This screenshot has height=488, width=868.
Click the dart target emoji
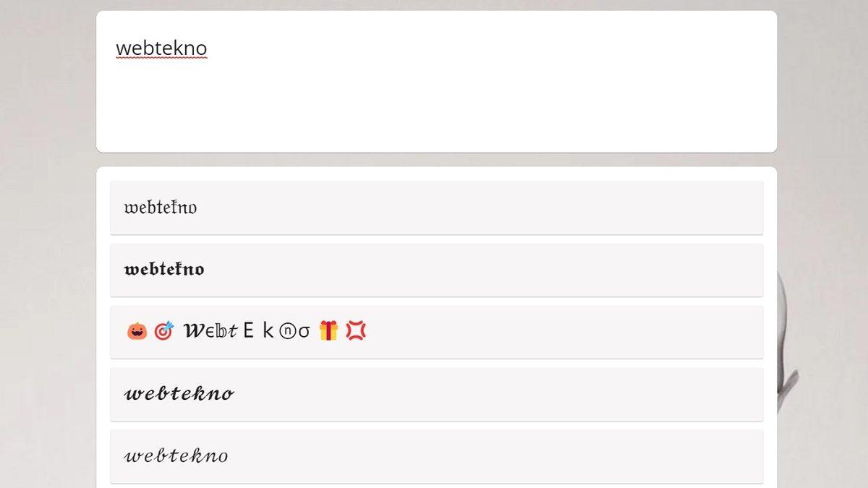[164, 331]
